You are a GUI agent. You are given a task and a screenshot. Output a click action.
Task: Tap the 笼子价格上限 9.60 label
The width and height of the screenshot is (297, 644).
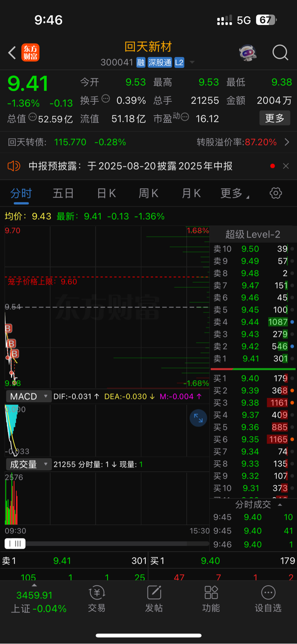[x=43, y=282]
